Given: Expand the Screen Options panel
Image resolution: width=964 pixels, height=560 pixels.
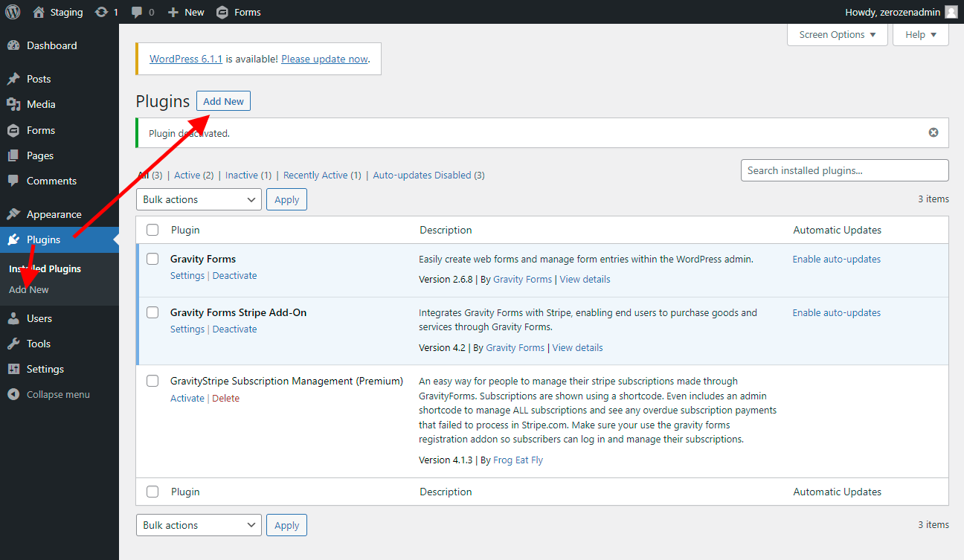Looking at the screenshot, I should [838, 35].
